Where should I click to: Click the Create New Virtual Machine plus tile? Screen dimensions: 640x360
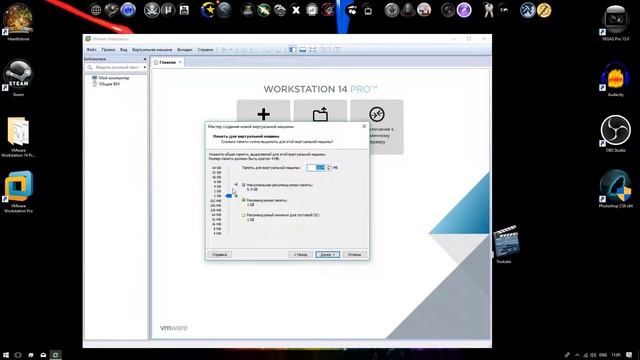[x=264, y=111]
